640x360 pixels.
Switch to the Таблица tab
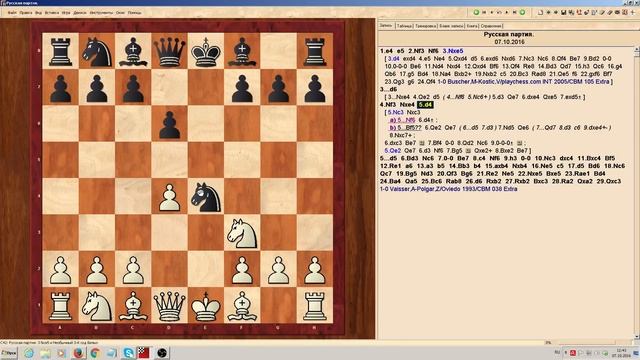404,26
